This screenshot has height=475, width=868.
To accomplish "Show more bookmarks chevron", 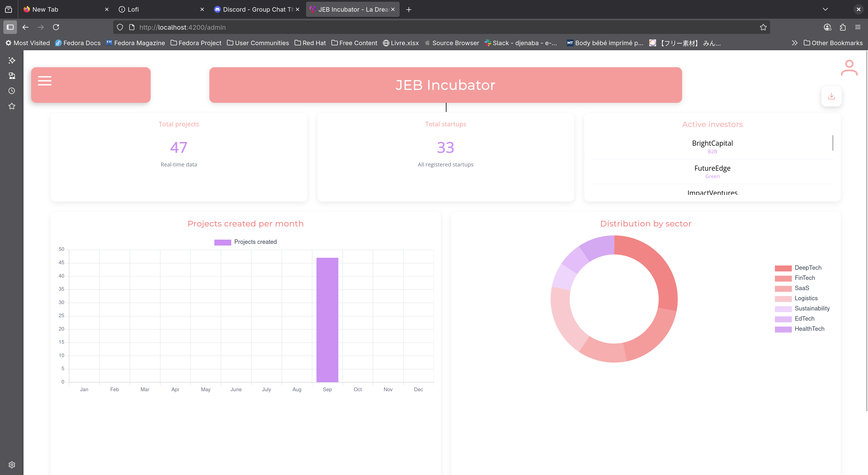I will point(794,43).
